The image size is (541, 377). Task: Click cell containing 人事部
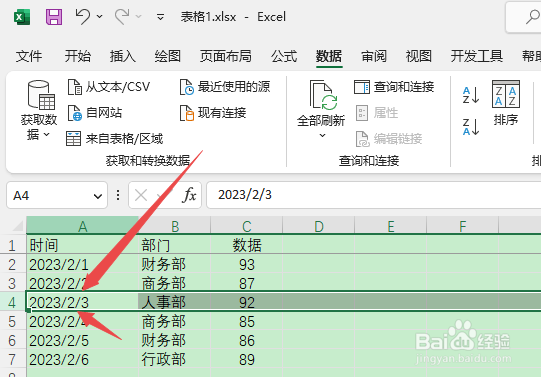175,302
